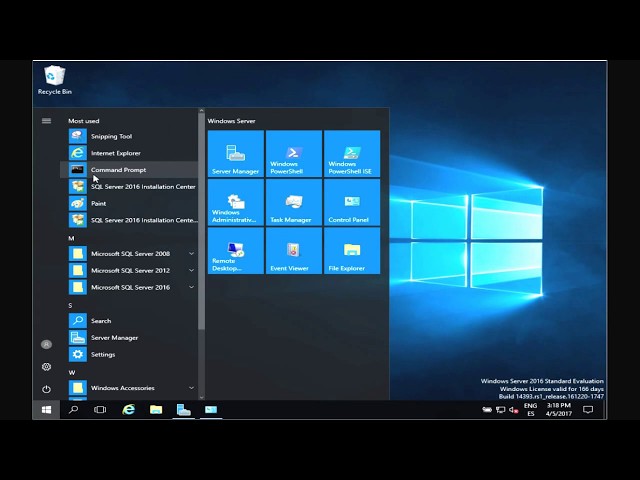Open Search in the S section

[129, 321]
